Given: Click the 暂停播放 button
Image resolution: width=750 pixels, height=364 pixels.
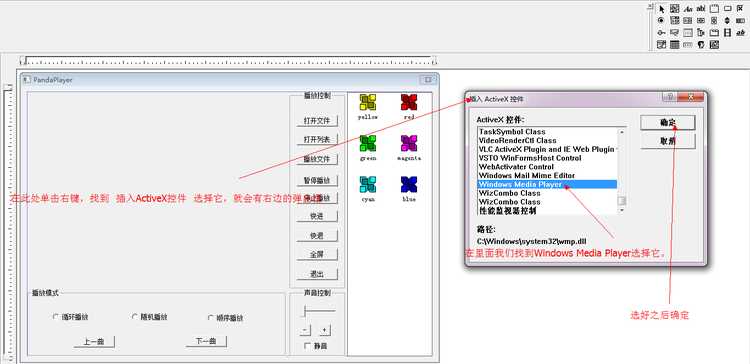Looking at the screenshot, I should 317,181.
